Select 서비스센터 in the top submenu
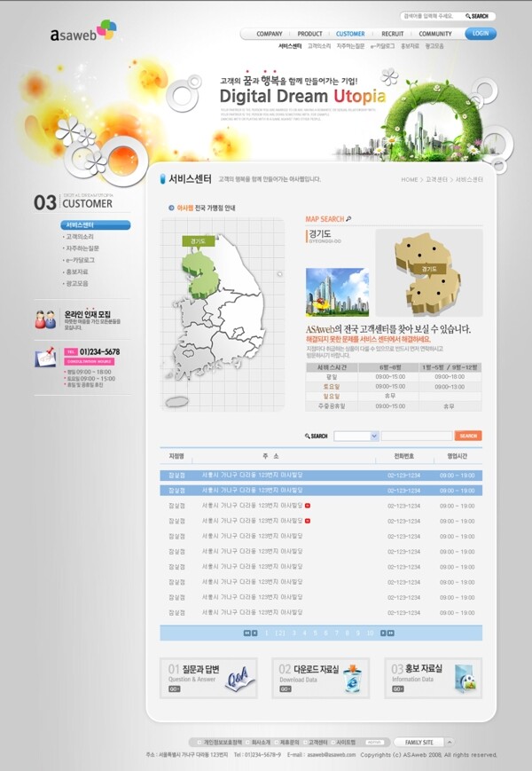Screen dimensions: 532x771 (x=290, y=46)
